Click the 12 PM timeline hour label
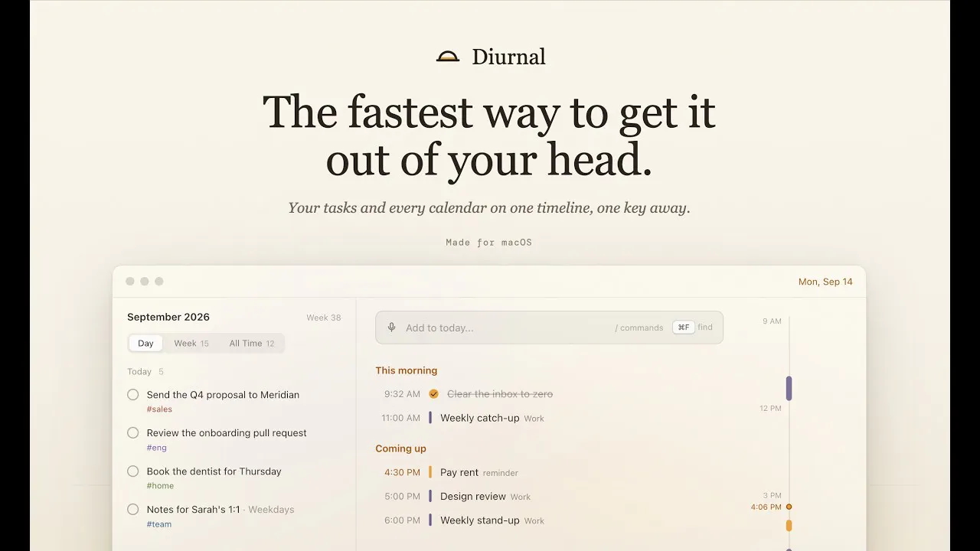980x551 pixels. (x=770, y=409)
